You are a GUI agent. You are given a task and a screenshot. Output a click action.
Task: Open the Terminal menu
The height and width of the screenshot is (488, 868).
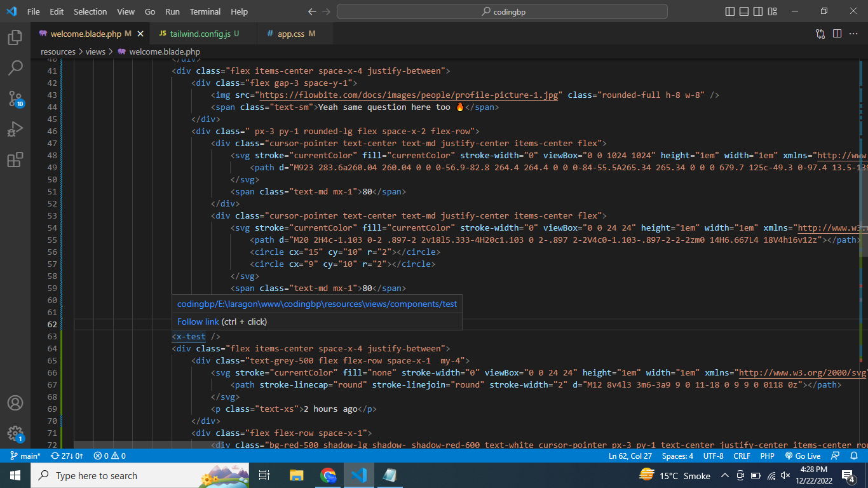(x=205, y=11)
